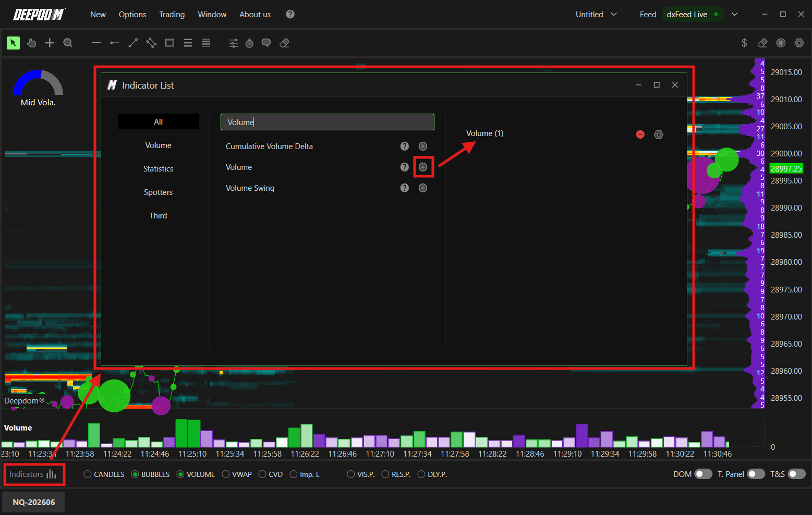
Task: Select the Third category
Action: [159, 216]
